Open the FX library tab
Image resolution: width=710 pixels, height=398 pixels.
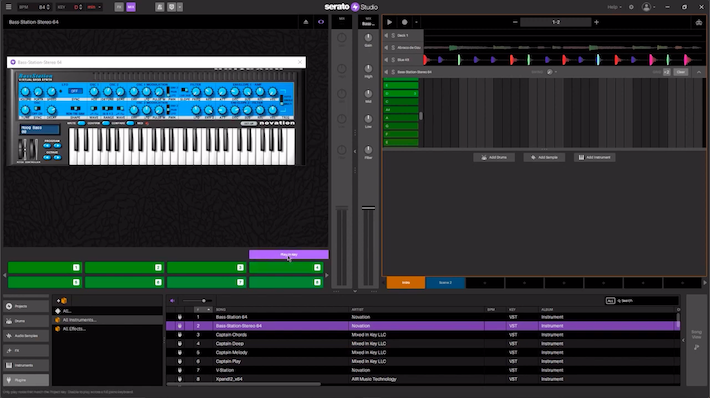coord(26,350)
